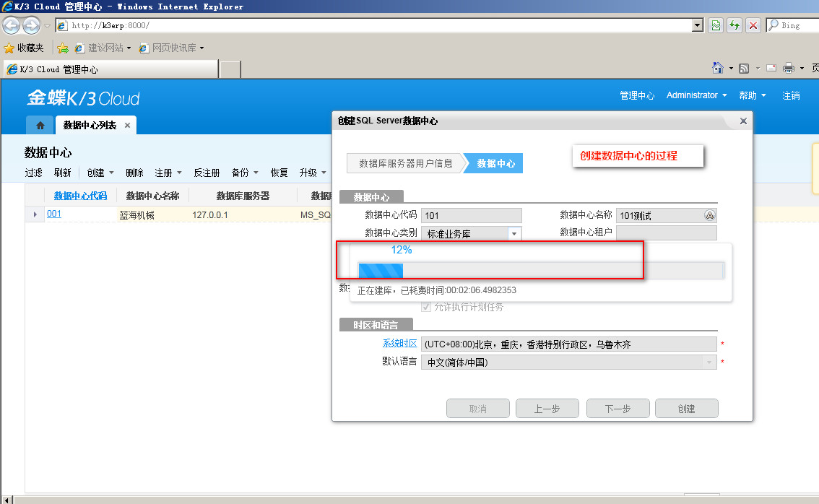Click the 127.0.0.1 server cell
819x504 pixels.
pos(210,215)
